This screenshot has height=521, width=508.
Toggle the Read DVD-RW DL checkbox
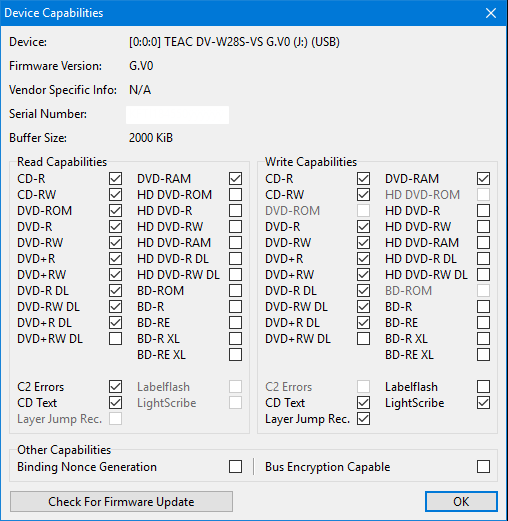pos(115,307)
